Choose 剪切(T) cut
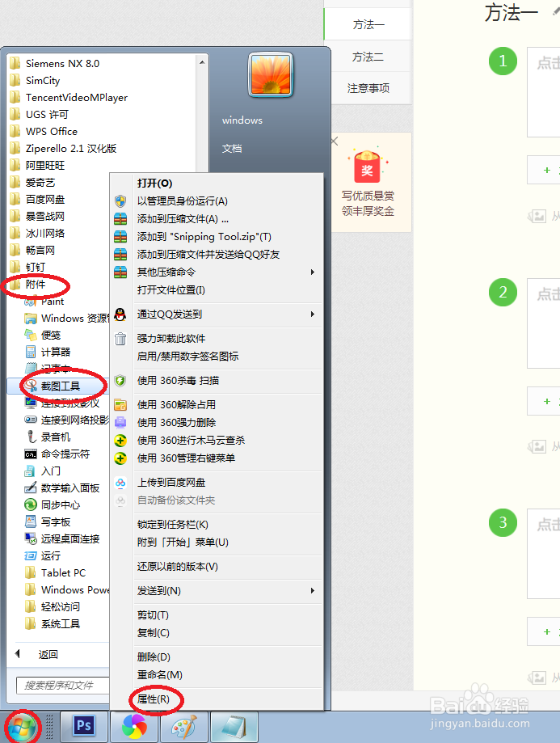560x743 pixels. point(153,615)
